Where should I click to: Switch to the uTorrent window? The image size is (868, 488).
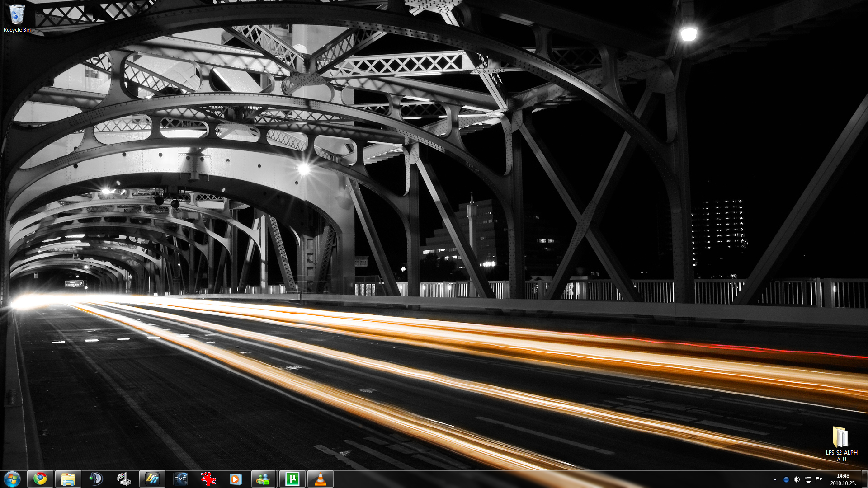[x=292, y=479]
